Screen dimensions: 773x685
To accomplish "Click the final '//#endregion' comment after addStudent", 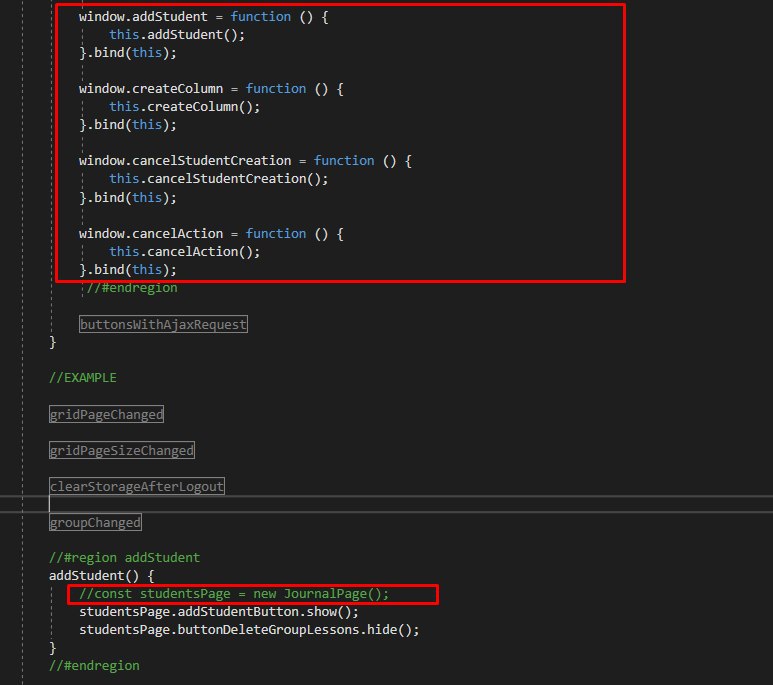I will click(x=94, y=666).
